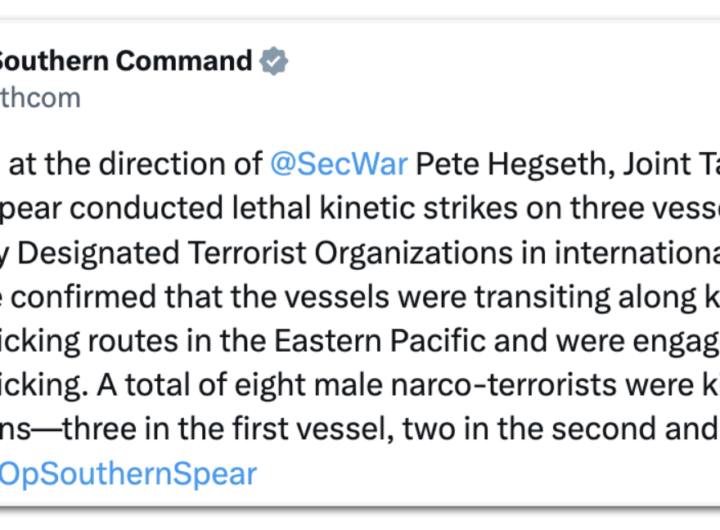Viewport: 720px width, 530px height.
Task: Click gray page background below the post card
Action: 360,518
